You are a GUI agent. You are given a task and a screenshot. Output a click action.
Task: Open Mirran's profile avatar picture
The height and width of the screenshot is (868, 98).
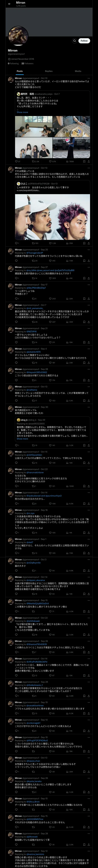pos(18,36)
